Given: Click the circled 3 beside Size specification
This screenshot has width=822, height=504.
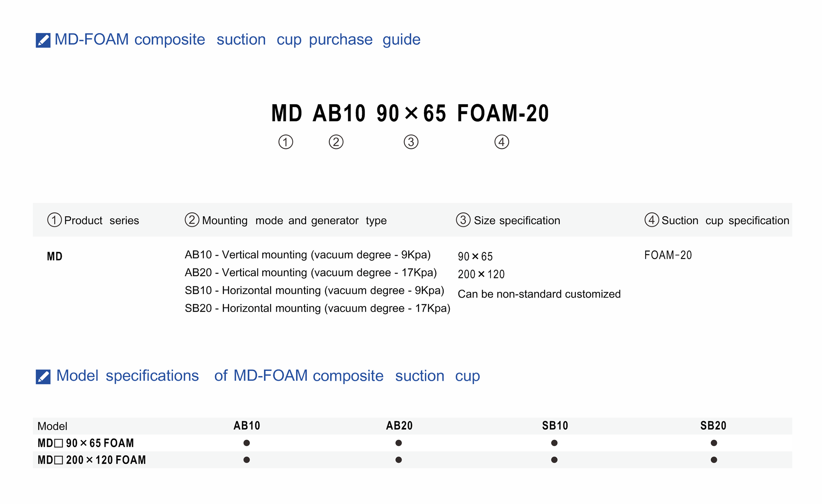Looking at the screenshot, I should point(463,220).
